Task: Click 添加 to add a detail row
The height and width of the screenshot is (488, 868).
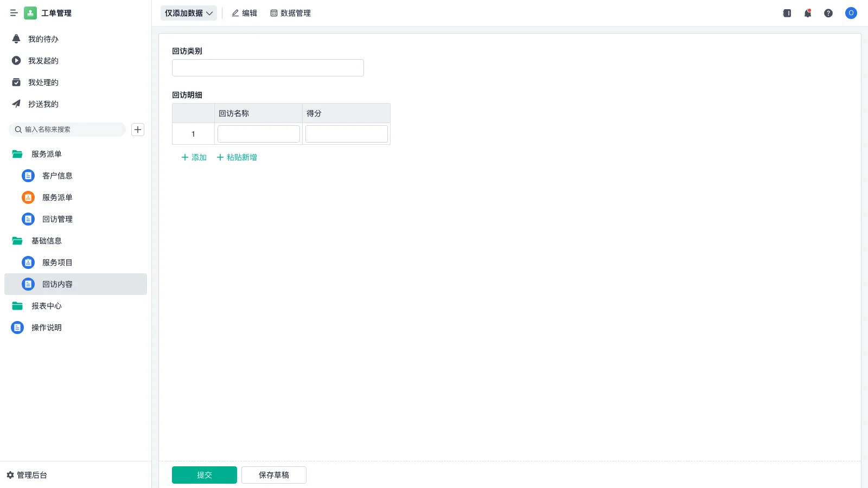Action: click(193, 157)
